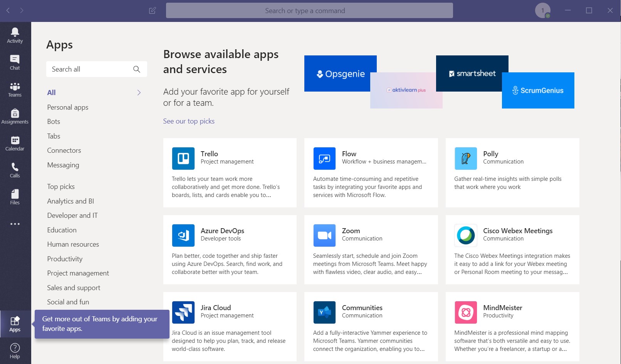This screenshot has width=621, height=364.
Task: Select the Connectors category
Action: (64, 150)
